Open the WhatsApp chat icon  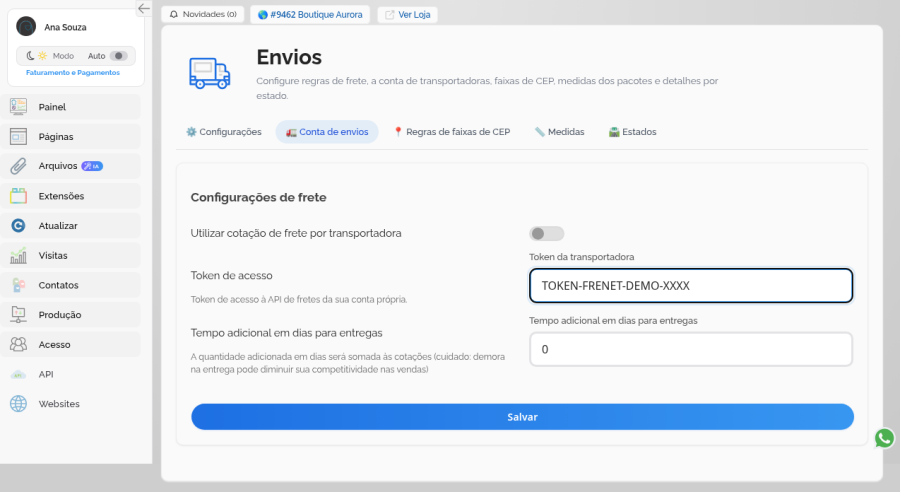885,438
